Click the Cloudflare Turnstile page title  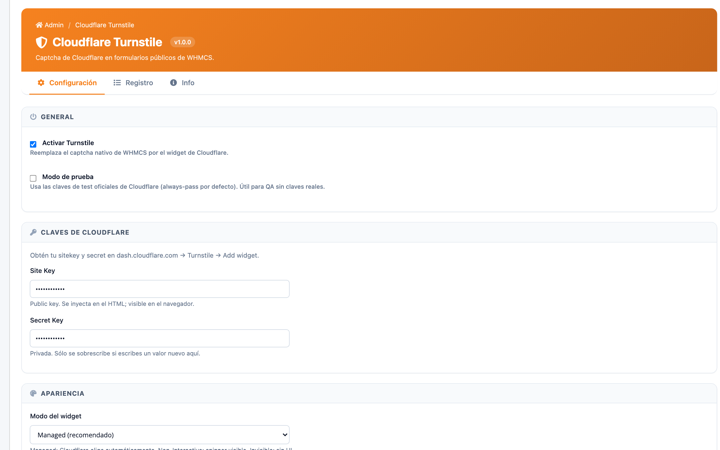point(107,42)
